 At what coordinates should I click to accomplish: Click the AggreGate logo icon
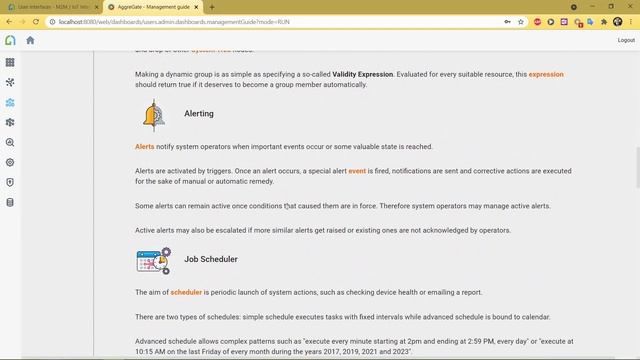click(x=10, y=40)
